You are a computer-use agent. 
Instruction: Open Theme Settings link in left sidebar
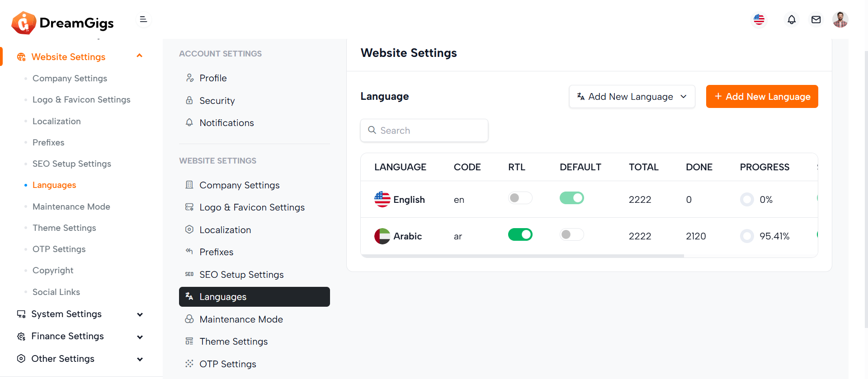(x=64, y=228)
